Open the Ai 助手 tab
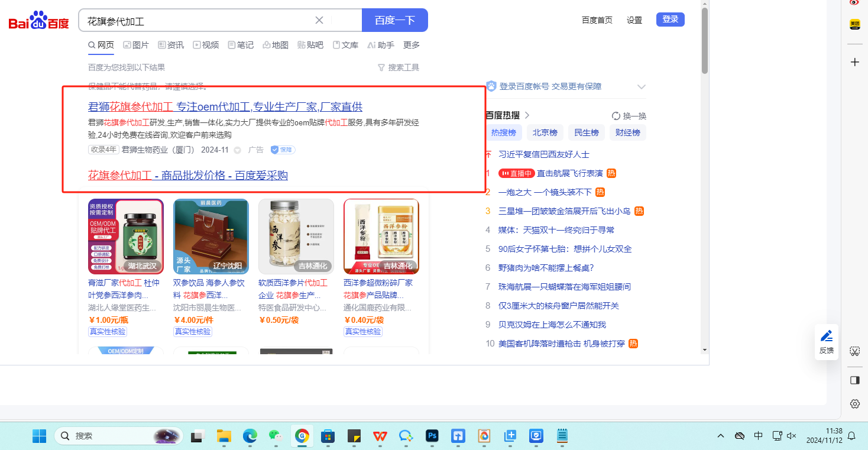The height and width of the screenshot is (450, 868). pyautogui.click(x=381, y=45)
